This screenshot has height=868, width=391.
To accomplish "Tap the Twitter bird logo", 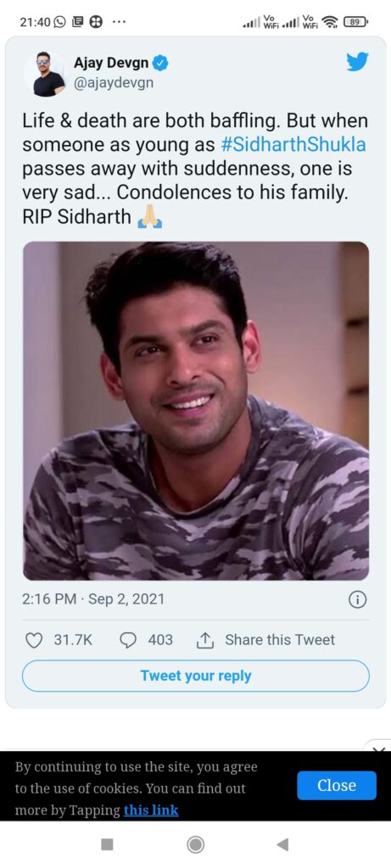I will 357,63.
